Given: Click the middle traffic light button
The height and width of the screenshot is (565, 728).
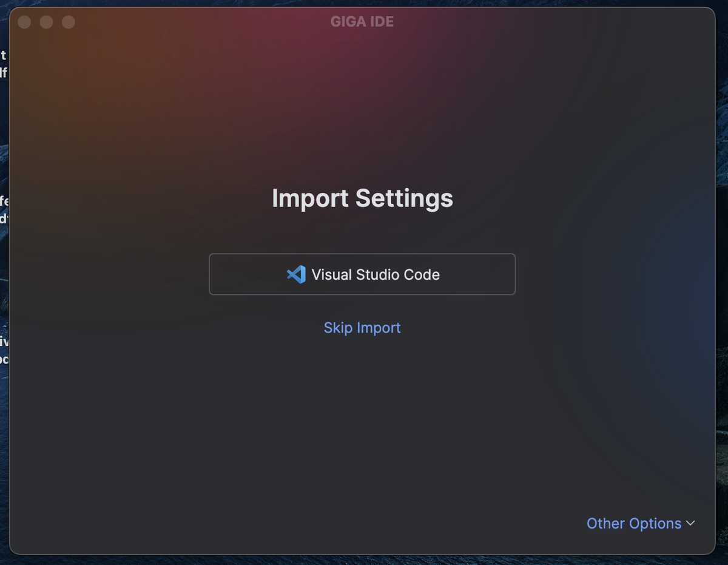Looking at the screenshot, I should (x=46, y=22).
